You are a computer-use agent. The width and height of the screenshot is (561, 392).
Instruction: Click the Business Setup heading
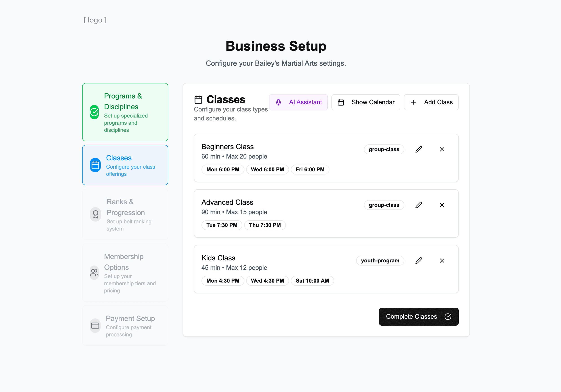pyautogui.click(x=276, y=46)
